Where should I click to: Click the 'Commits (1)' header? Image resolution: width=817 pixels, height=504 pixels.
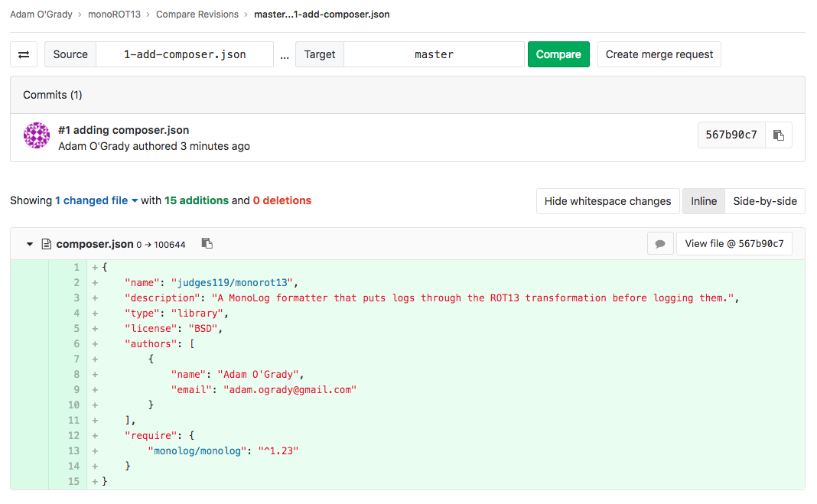[x=53, y=95]
